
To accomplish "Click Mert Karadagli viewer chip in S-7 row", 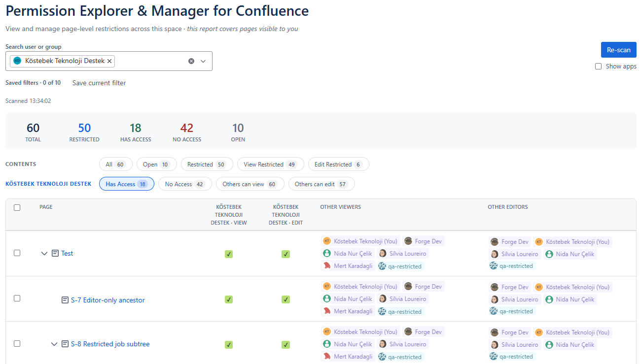I will click(348, 311).
